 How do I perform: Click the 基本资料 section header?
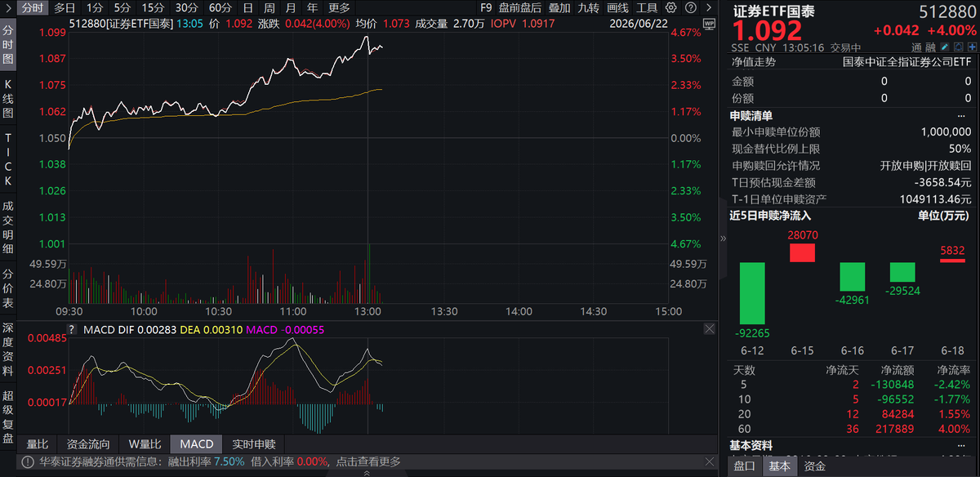coord(751,446)
